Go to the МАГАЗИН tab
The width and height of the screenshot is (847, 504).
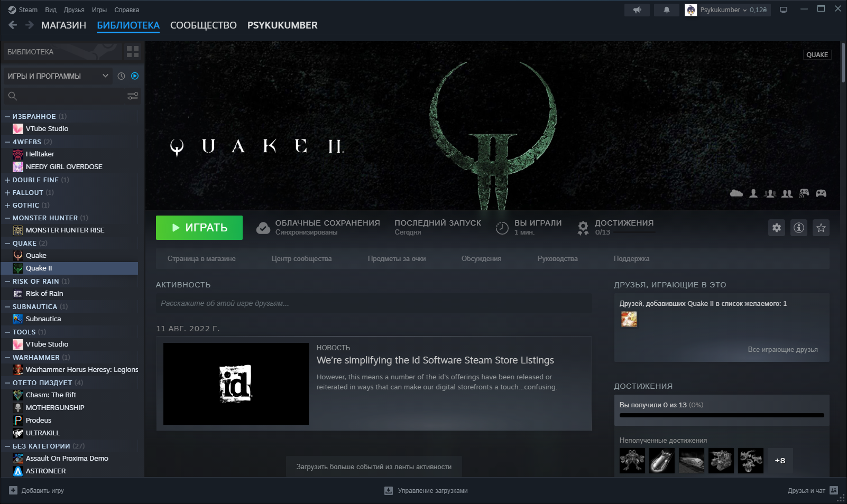click(x=63, y=25)
